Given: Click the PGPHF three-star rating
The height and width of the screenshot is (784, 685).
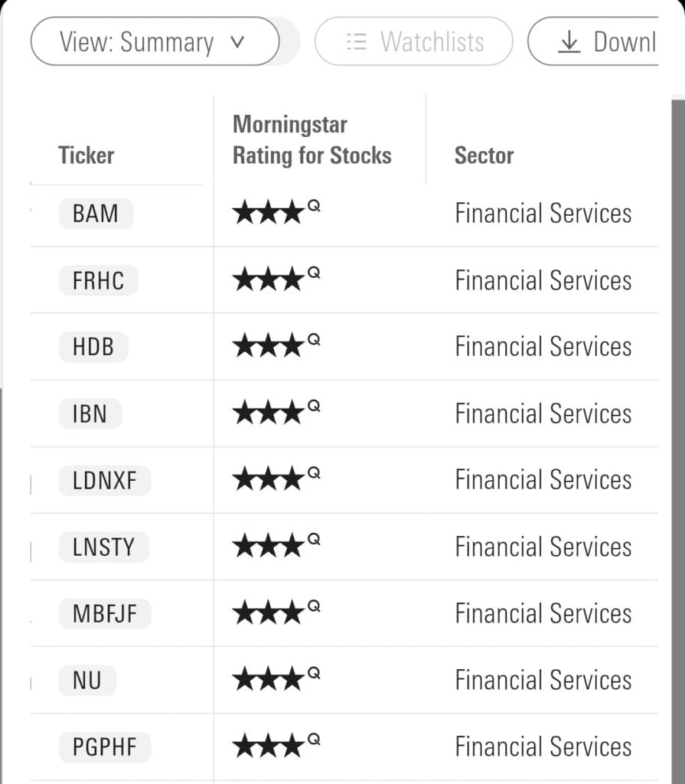Looking at the screenshot, I should point(268,746).
